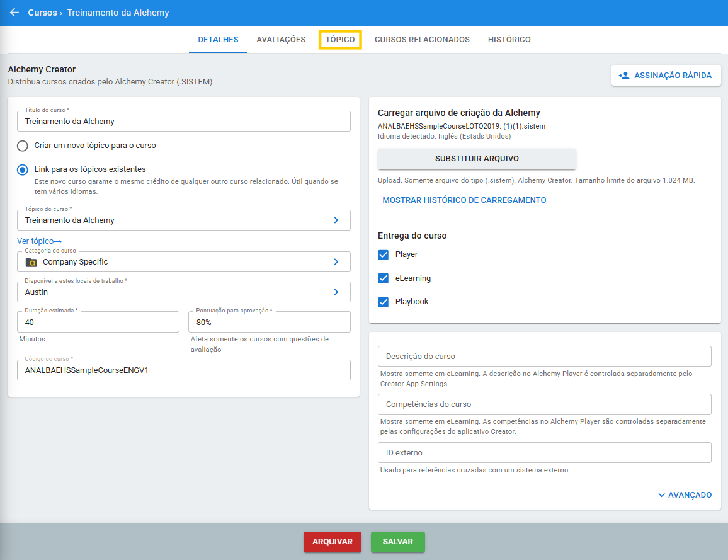
Task: Open the Tópico do curso chevron
Action: coord(336,220)
